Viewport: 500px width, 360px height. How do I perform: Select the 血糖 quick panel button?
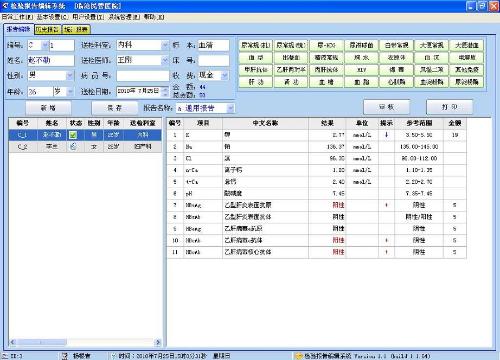pos(326,82)
